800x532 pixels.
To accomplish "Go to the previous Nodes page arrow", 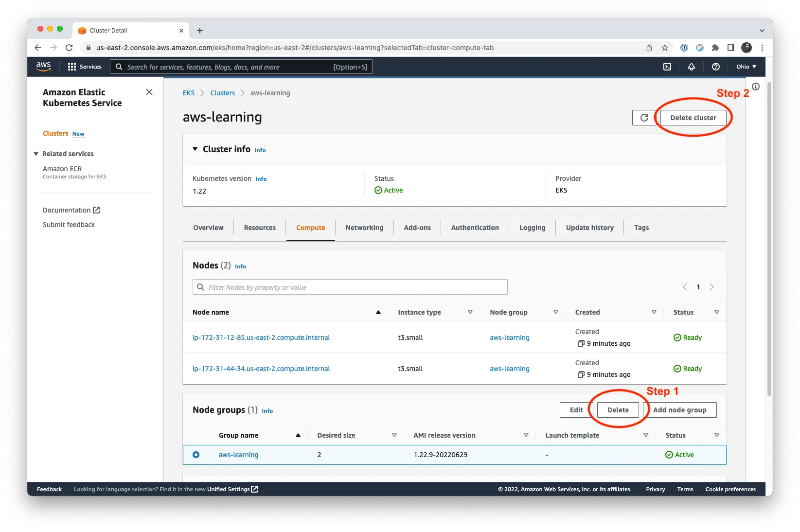I will click(x=685, y=287).
